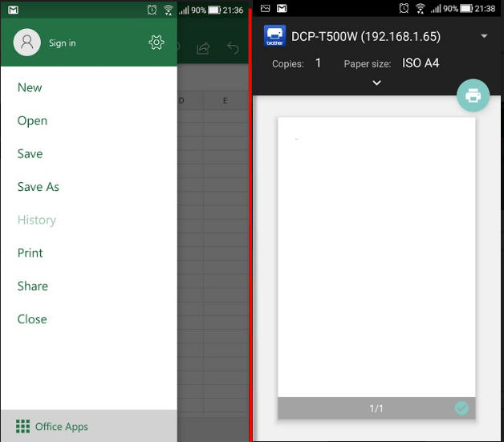Image resolution: width=504 pixels, height=442 pixels.
Task: Open Office Apps at the bottom
Action: (89, 426)
